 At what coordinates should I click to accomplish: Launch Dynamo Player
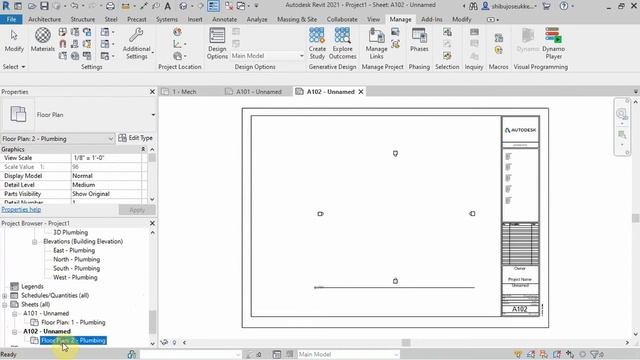[553, 43]
